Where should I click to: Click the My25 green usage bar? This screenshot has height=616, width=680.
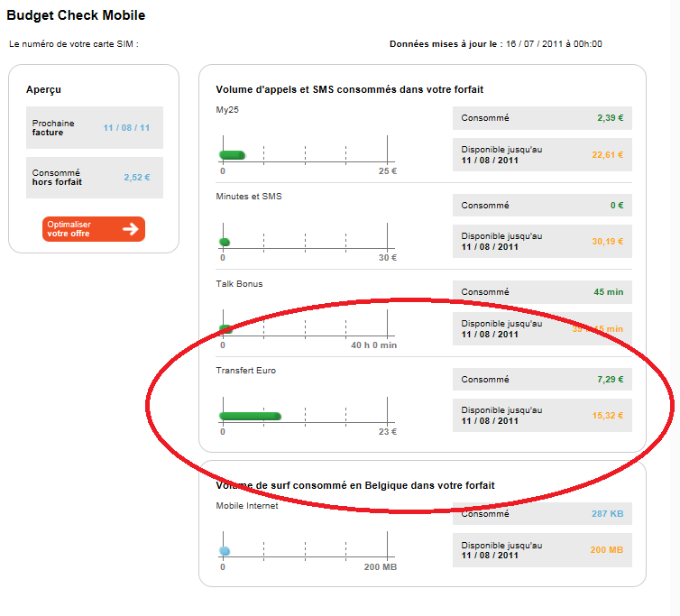(233, 155)
